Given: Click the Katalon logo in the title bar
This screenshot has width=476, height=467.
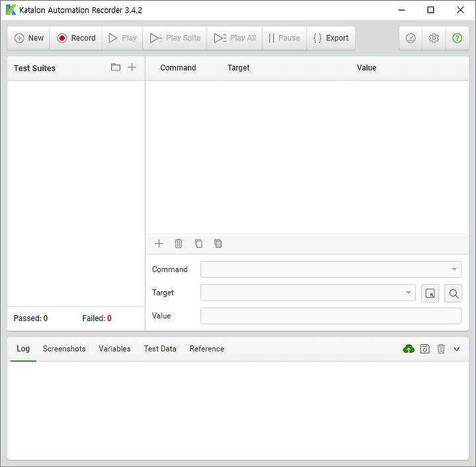Looking at the screenshot, I should (x=11, y=10).
